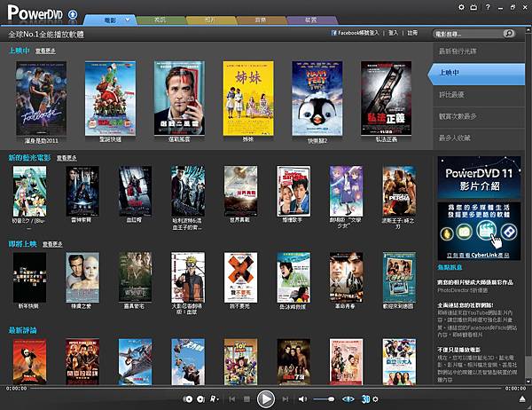Open the 新年快樂 upcoming poster

[29, 277]
